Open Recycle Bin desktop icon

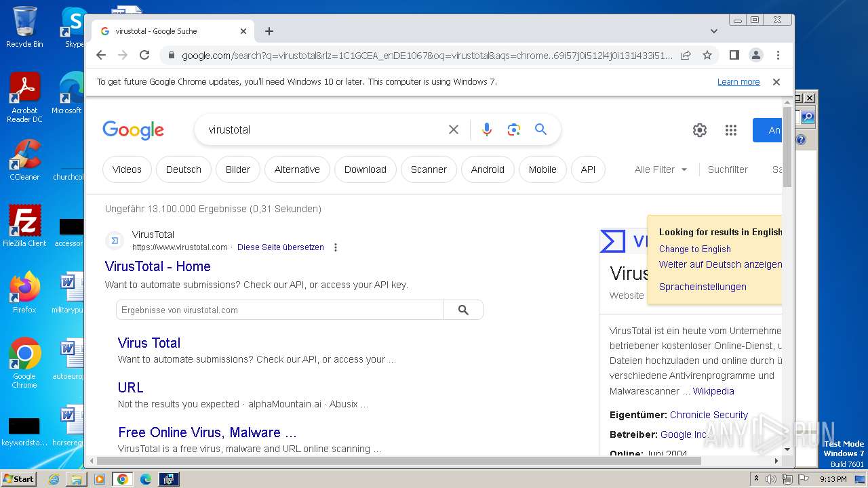point(24,27)
